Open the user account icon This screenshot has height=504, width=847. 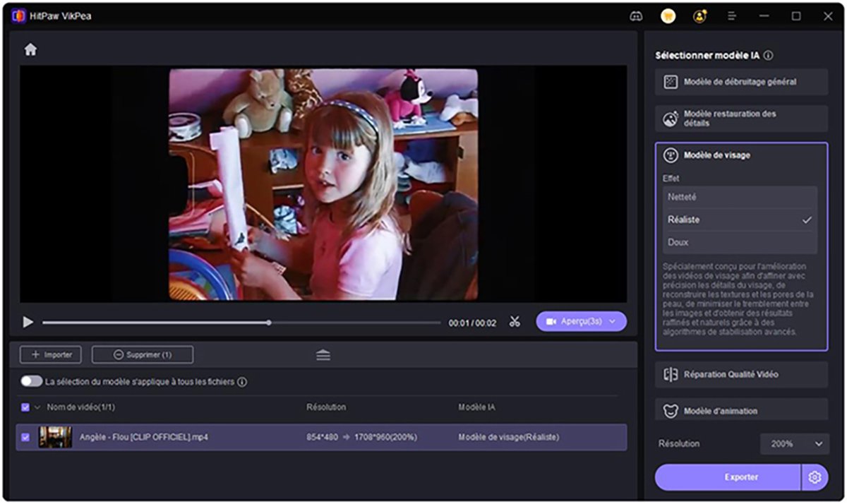[x=699, y=16]
